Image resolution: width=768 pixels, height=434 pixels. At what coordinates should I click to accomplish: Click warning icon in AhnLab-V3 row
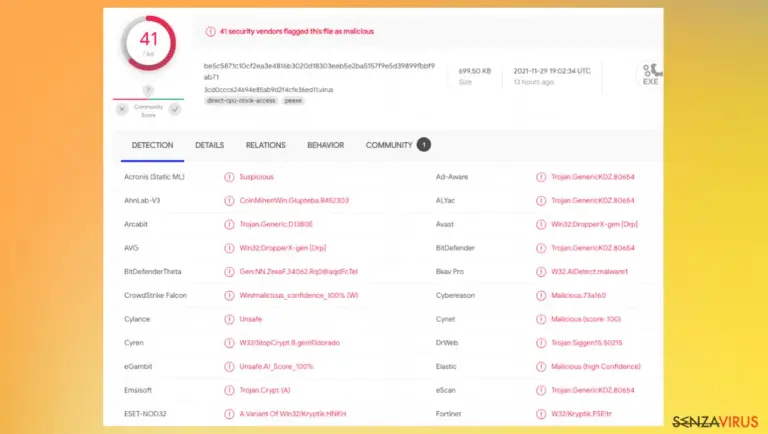(x=229, y=200)
